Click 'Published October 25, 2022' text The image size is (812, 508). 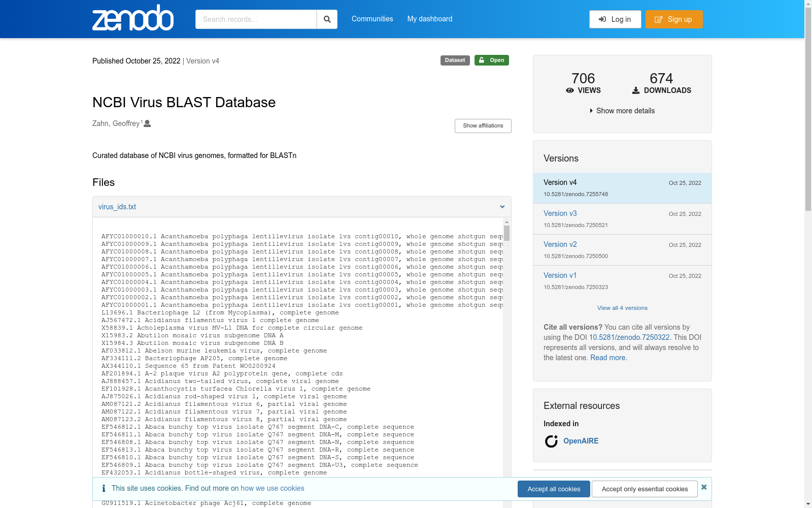pos(137,61)
